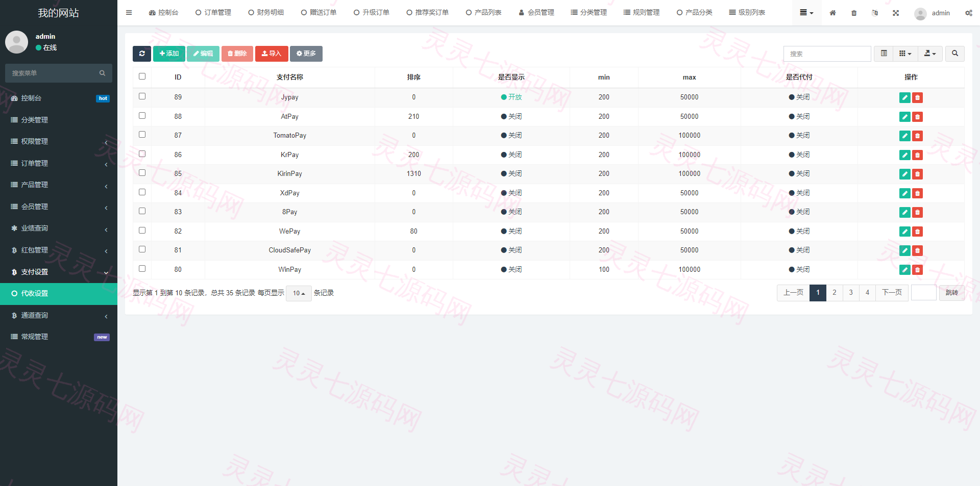Check the checkbox for Jypay row
Image resolution: width=980 pixels, height=486 pixels.
[142, 96]
